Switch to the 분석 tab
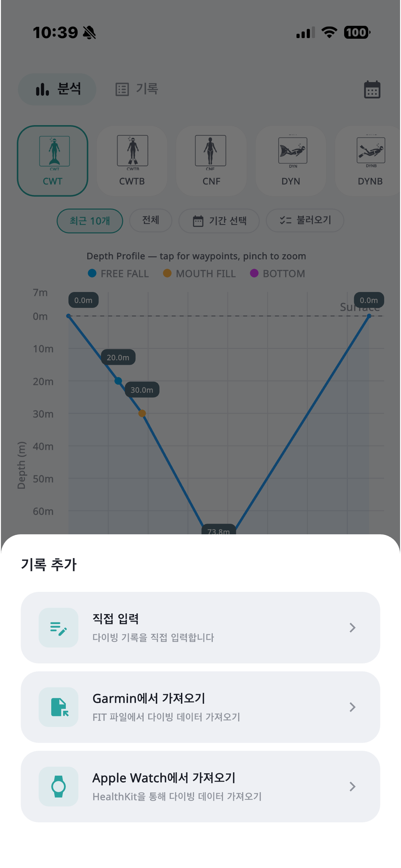This screenshot has width=401, height=868. pyautogui.click(x=57, y=89)
